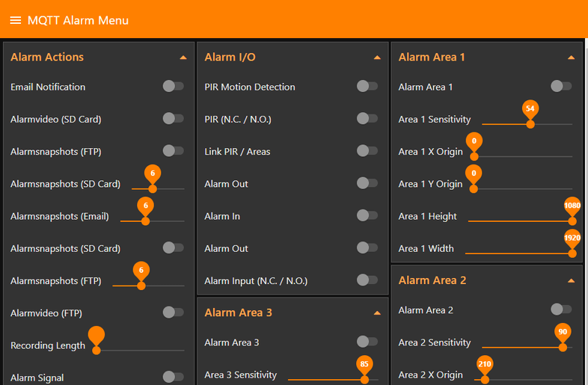Screen dimensions: 588x385
Task: Click the Recording Length slider handle
Action: pos(96,350)
